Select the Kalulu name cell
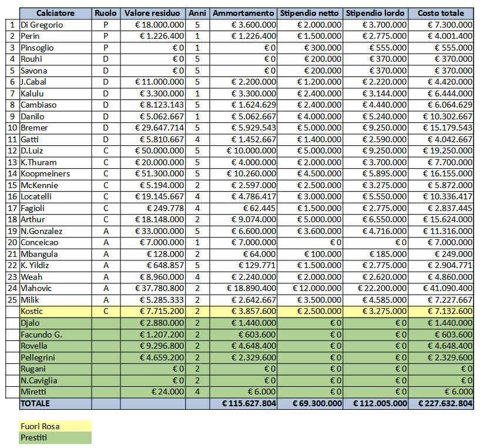 55,93
